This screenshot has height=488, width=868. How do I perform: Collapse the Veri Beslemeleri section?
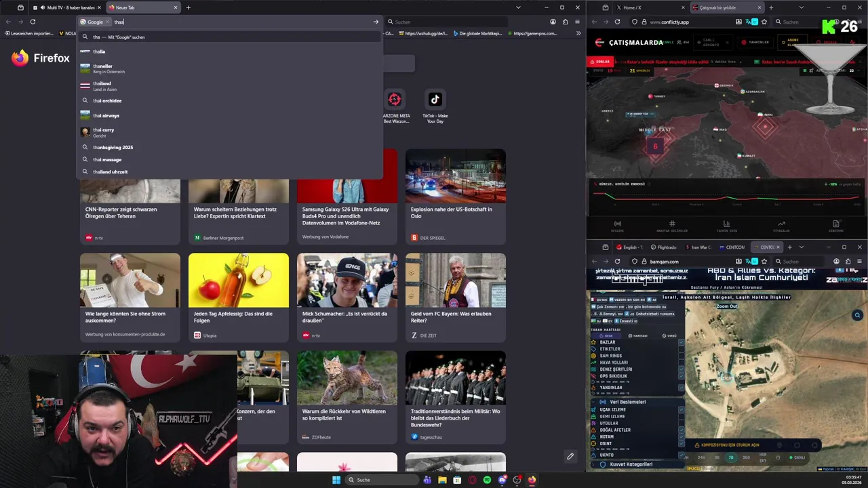tap(637, 402)
